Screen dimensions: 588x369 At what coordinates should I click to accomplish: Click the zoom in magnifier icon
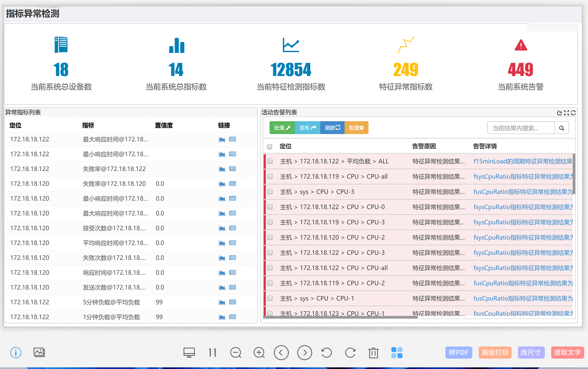(259, 353)
